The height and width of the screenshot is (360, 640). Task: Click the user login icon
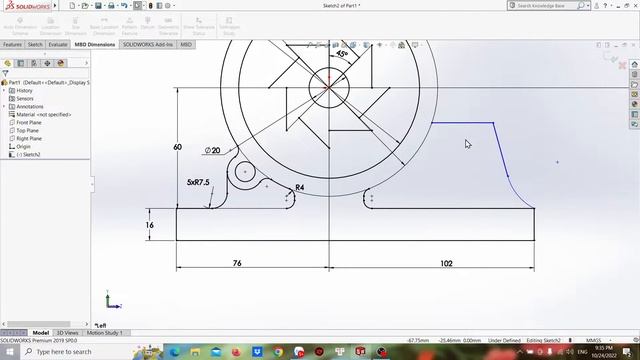coord(596,6)
